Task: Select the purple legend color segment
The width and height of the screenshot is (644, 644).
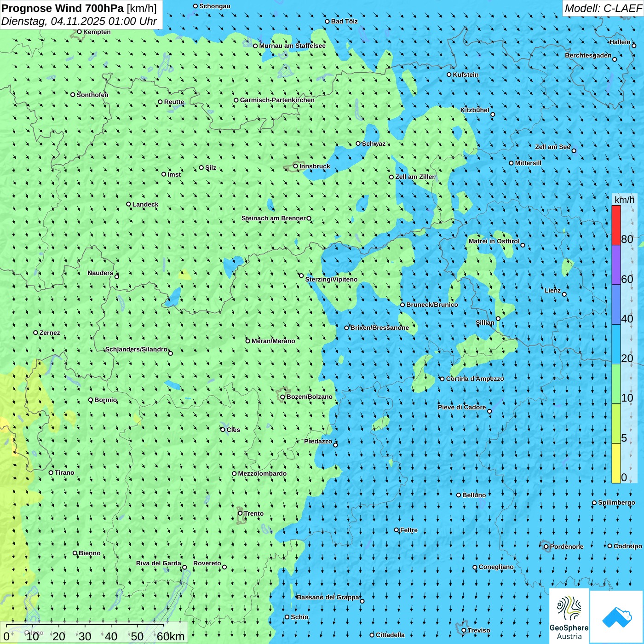Action: pos(616,265)
